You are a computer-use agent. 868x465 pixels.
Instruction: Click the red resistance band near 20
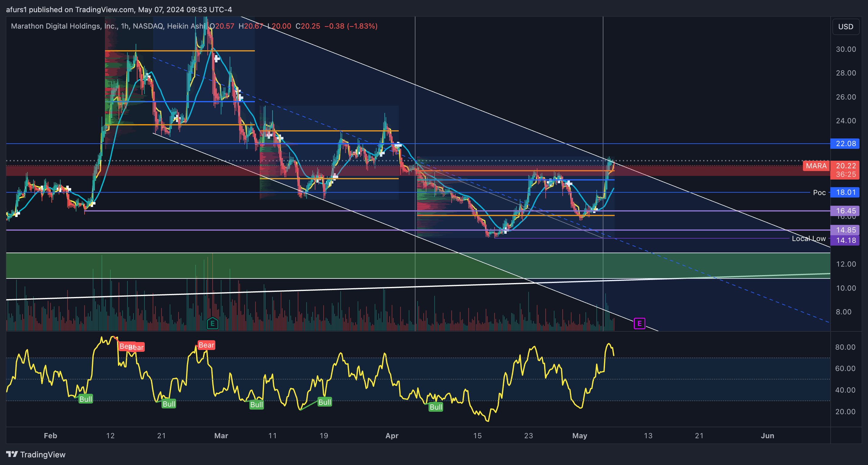click(x=418, y=171)
